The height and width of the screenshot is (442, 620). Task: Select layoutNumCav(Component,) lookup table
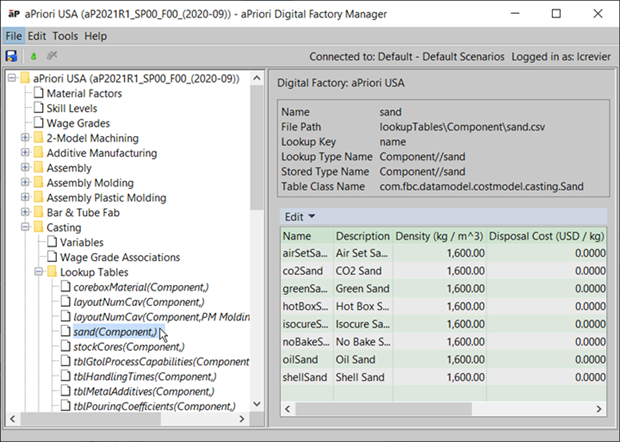[139, 302]
